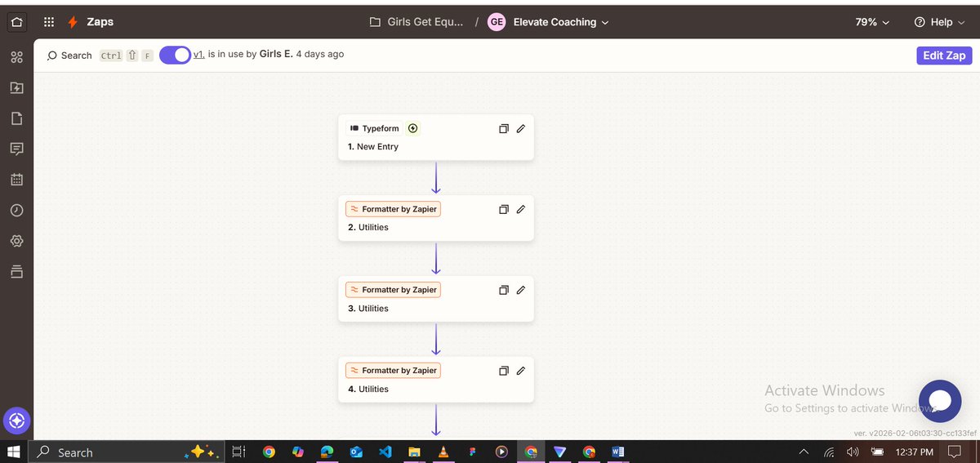This screenshot has width=980, height=463.
Task: Open the AI copilot compass button
Action: (17, 421)
